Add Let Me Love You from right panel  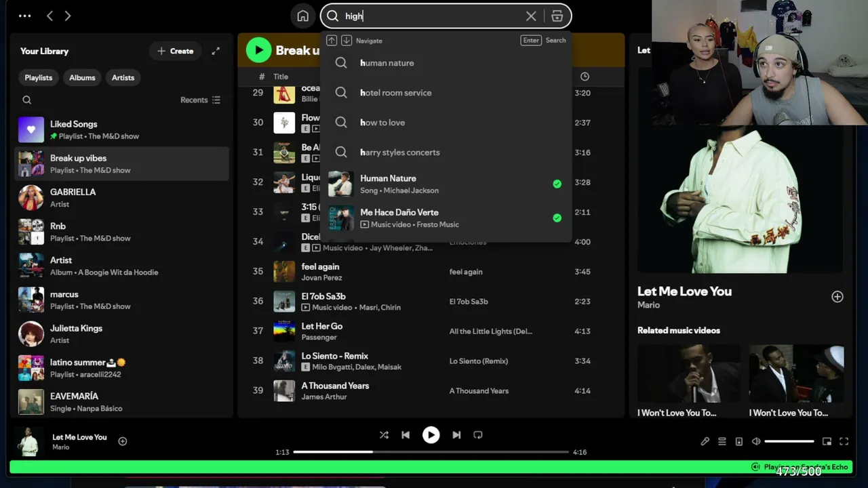click(837, 297)
